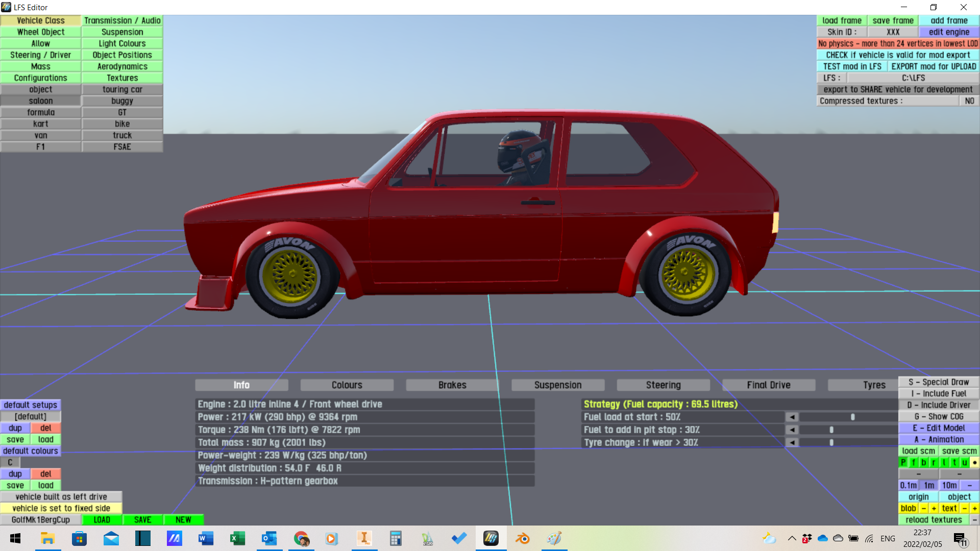Toggle the Compressed textures NO button
Viewport: 980px width, 551px height.
pos(969,101)
